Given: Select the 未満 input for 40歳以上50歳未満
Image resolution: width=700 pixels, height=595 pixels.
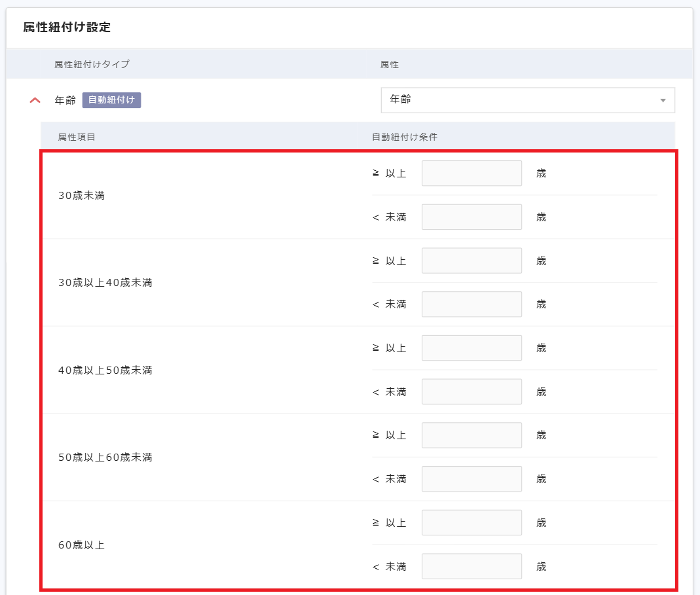Looking at the screenshot, I should click(x=471, y=391).
